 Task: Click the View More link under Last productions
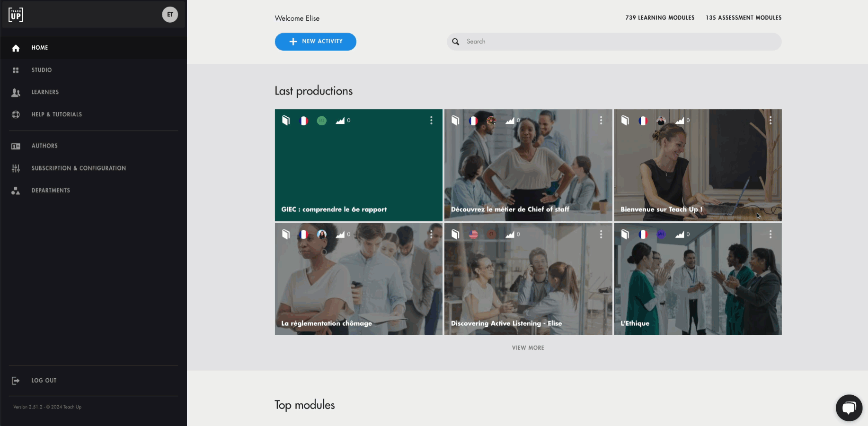(528, 348)
